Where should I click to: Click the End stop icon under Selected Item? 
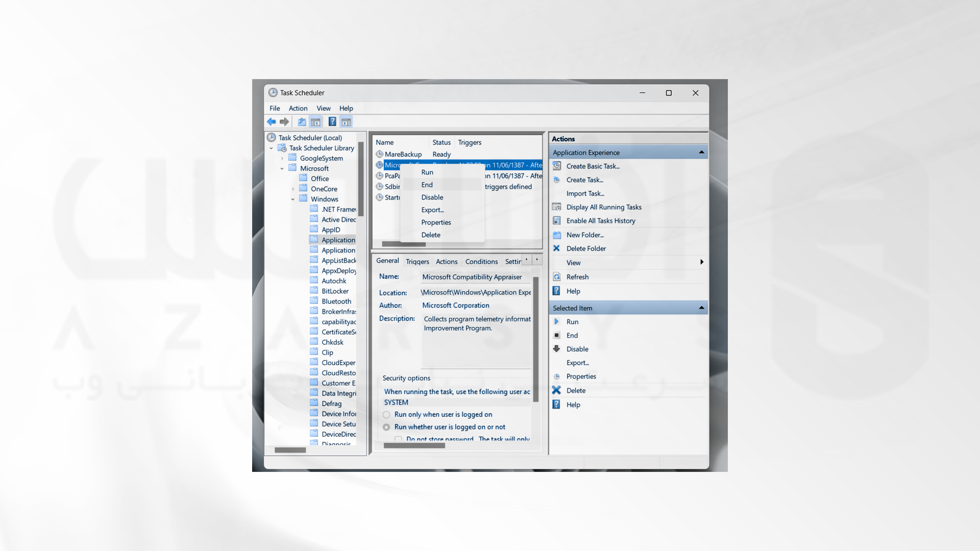(557, 335)
